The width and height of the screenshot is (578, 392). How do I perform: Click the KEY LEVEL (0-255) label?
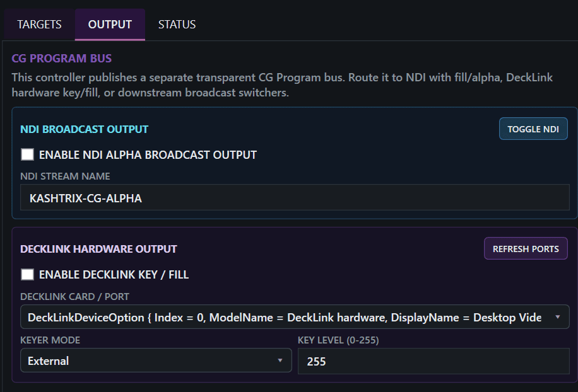tap(338, 340)
